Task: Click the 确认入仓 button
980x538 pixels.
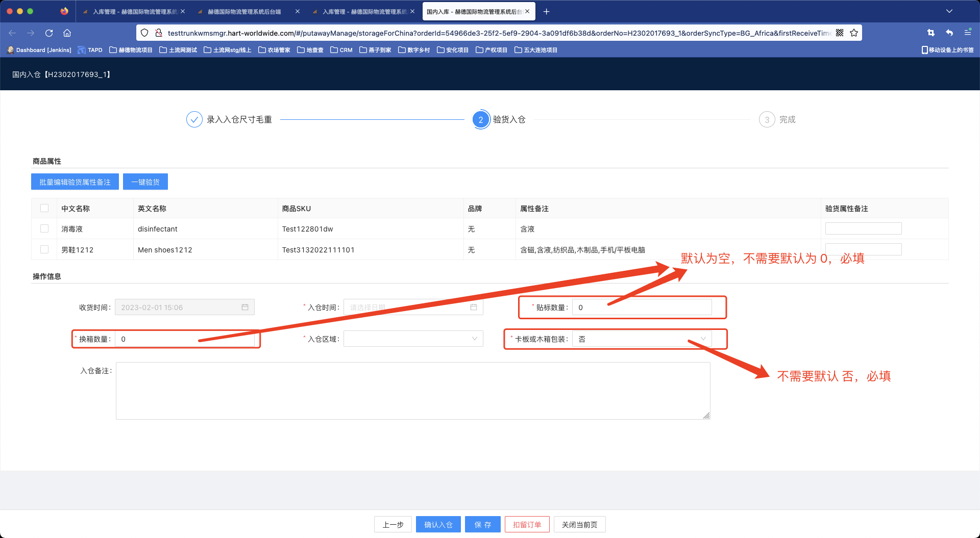Action: click(x=438, y=525)
